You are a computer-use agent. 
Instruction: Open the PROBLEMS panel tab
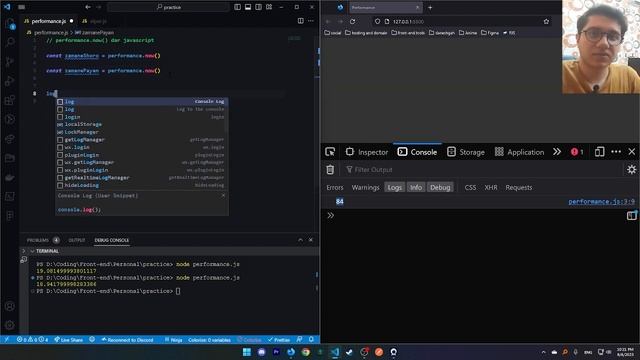pyautogui.click(x=43, y=240)
